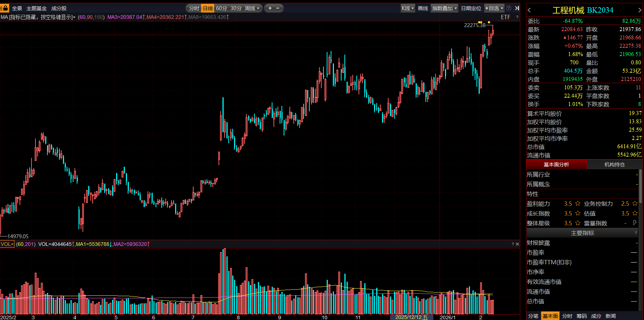Screen dimensions: 644x320
Task: Switch chart period to 60分
Action: (221, 8)
